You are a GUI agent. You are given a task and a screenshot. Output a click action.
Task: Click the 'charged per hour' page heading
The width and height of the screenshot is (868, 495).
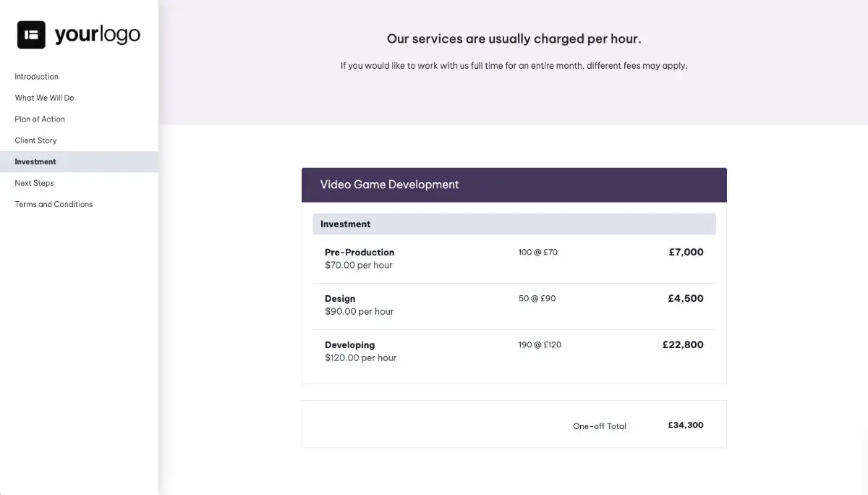pyautogui.click(x=514, y=39)
